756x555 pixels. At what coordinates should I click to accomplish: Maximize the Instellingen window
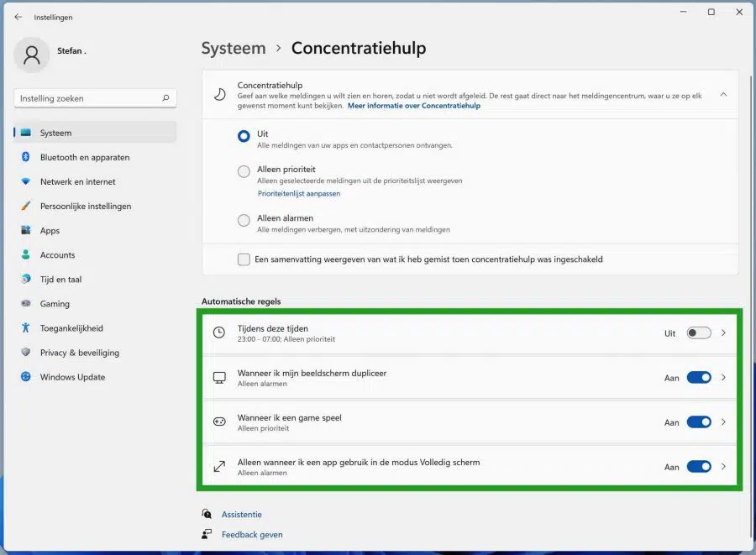coord(711,12)
